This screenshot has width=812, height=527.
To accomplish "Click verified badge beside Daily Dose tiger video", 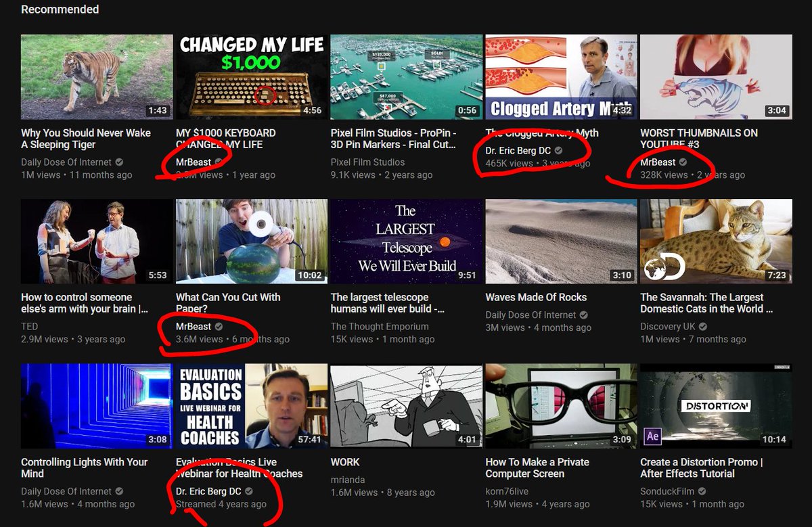I will pyautogui.click(x=119, y=162).
